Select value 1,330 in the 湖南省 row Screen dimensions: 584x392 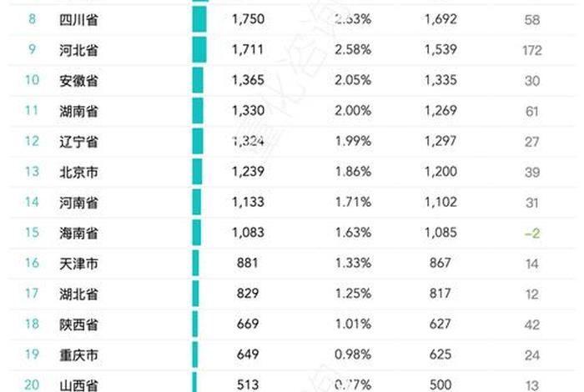click(248, 111)
